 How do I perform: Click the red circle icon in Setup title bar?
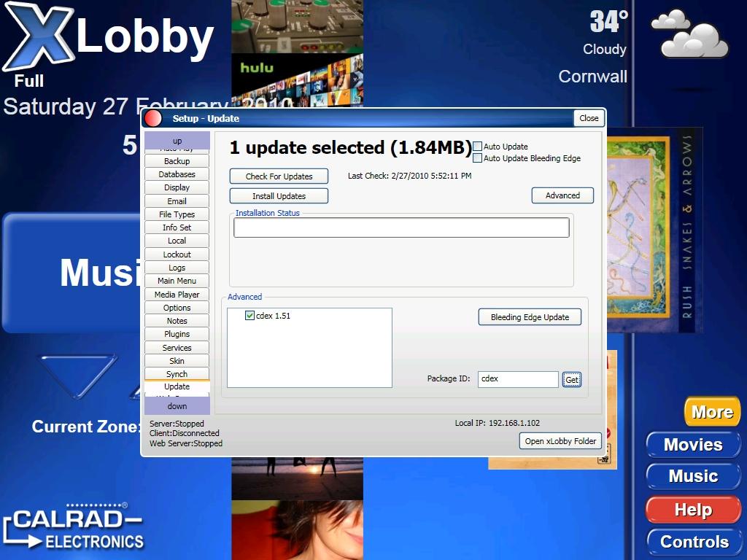tap(153, 119)
